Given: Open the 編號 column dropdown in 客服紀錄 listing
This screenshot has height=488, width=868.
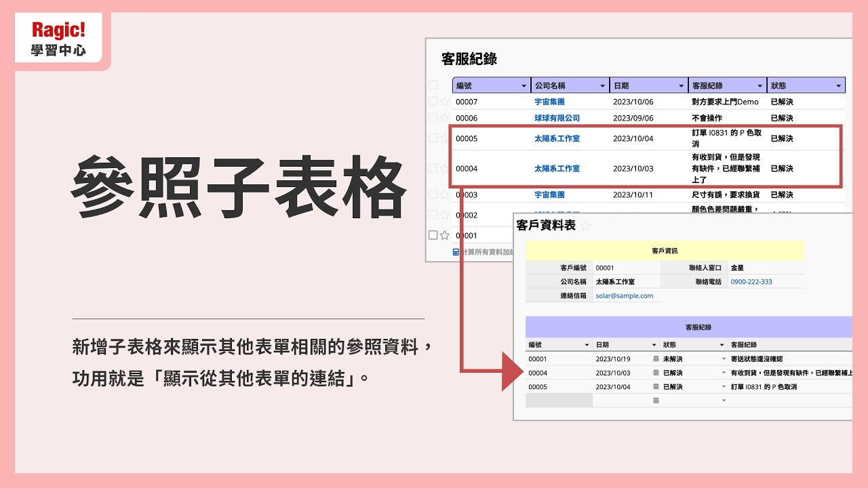Looking at the screenshot, I should pyautogui.click(x=524, y=86).
